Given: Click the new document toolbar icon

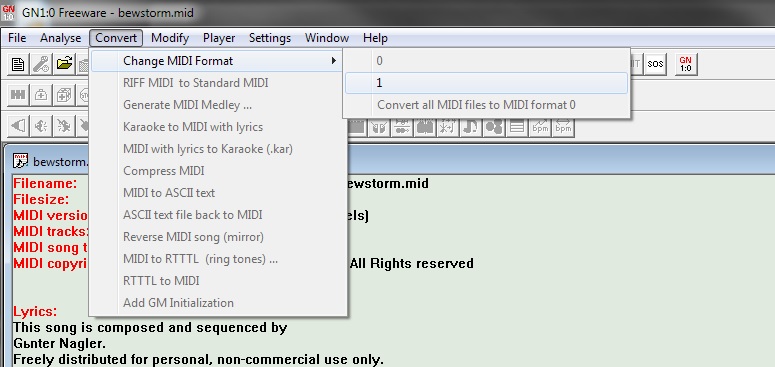Looking at the screenshot, I should (18, 64).
